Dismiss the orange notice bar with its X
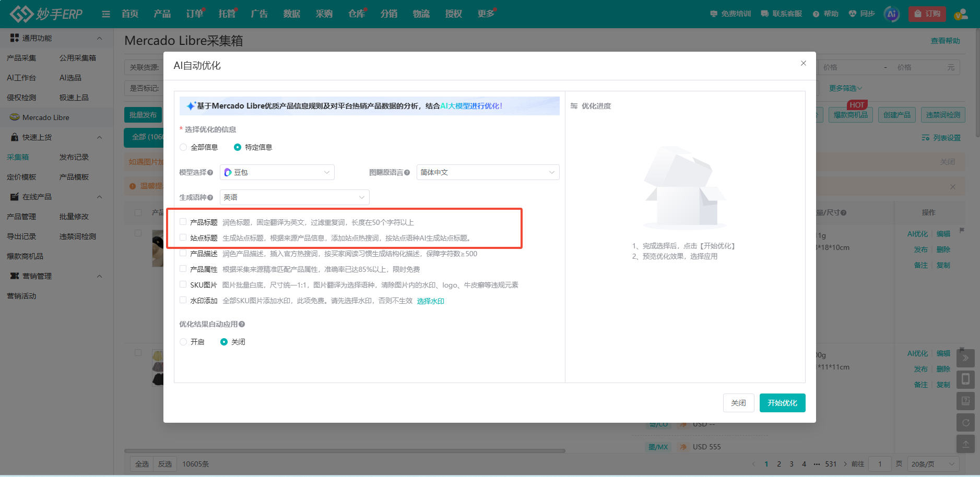 coord(953,187)
